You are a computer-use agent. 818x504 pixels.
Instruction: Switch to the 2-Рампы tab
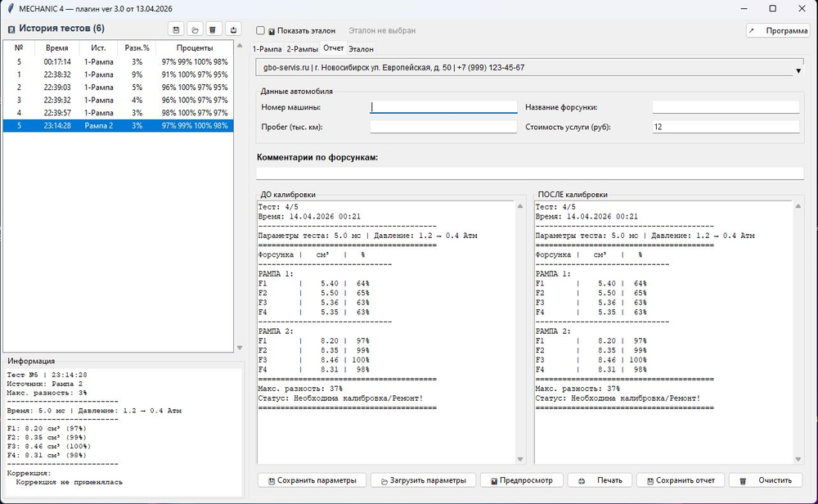point(302,49)
